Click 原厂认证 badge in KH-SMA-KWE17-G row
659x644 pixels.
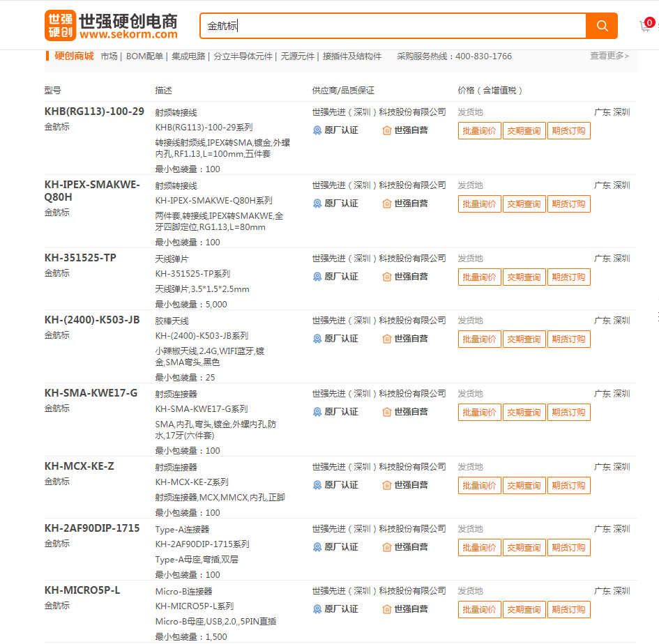[x=336, y=412]
